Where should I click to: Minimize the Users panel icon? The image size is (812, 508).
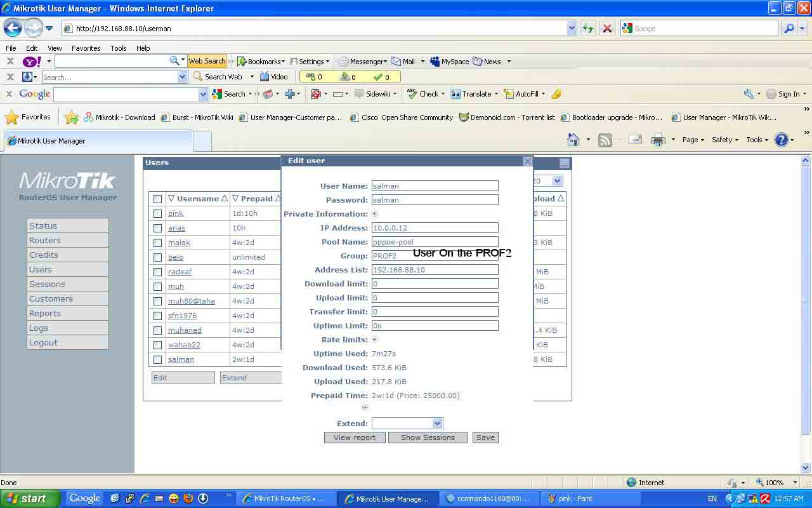click(x=565, y=163)
